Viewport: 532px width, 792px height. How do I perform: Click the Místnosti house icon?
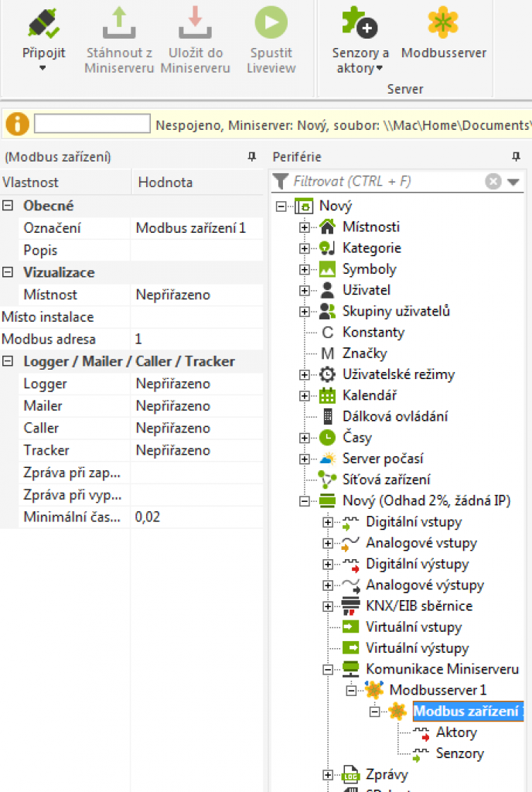(327, 227)
